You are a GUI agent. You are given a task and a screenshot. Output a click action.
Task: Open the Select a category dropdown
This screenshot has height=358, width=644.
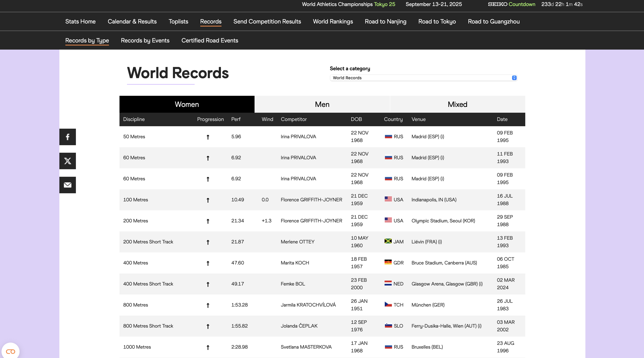click(423, 78)
